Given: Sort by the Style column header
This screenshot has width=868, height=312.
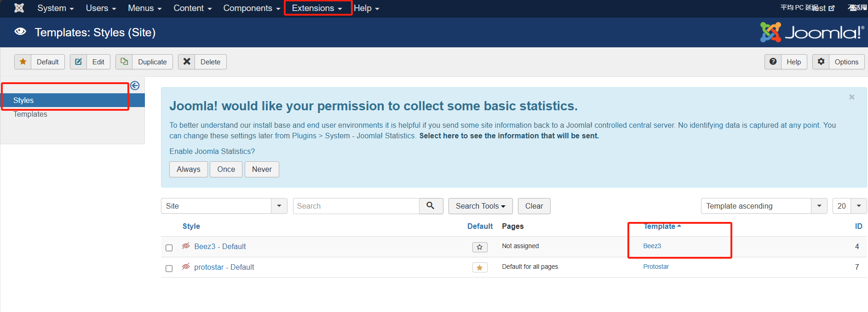Looking at the screenshot, I should pos(191,226).
